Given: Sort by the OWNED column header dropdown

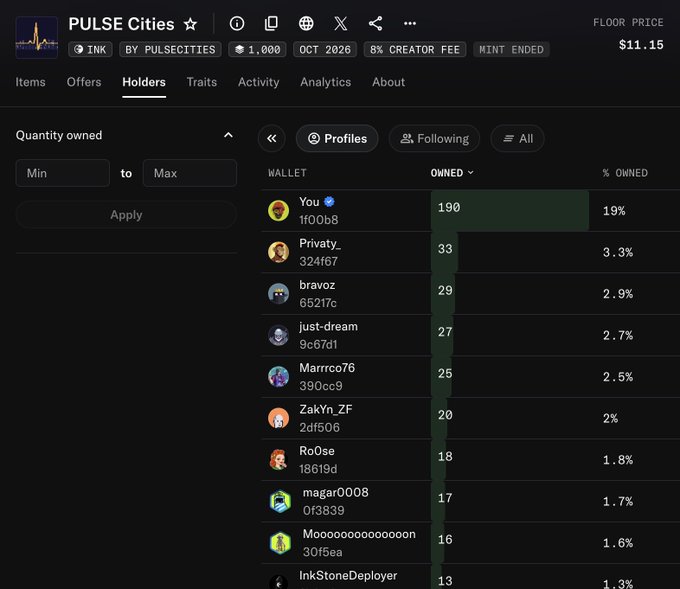Looking at the screenshot, I should [x=452, y=173].
